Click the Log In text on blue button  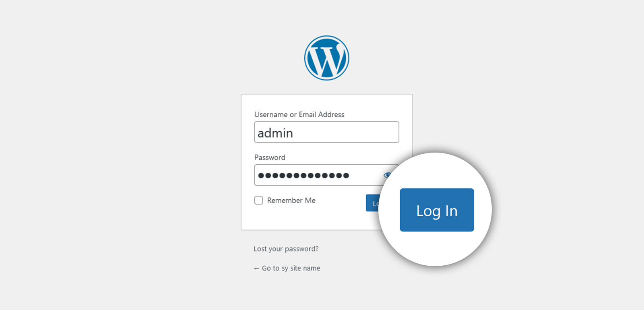(x=437, y=211)
